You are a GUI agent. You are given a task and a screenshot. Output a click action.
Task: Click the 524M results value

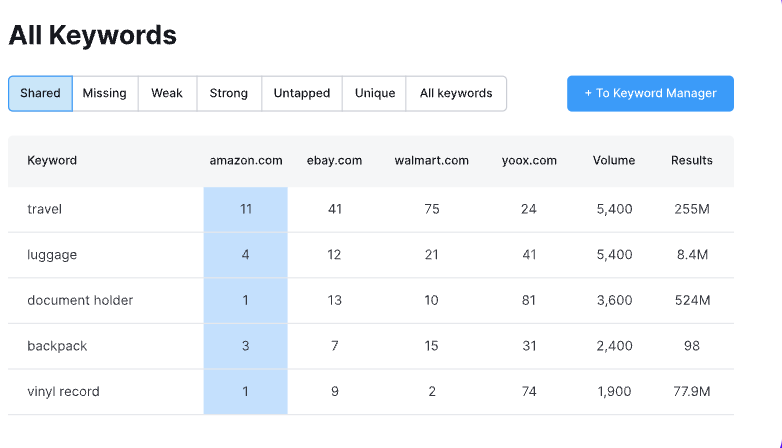692,300
